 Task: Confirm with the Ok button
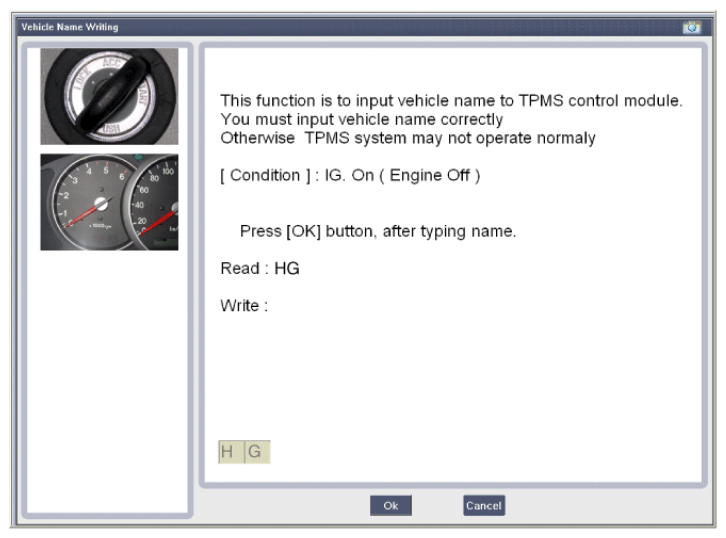(390, 505)
